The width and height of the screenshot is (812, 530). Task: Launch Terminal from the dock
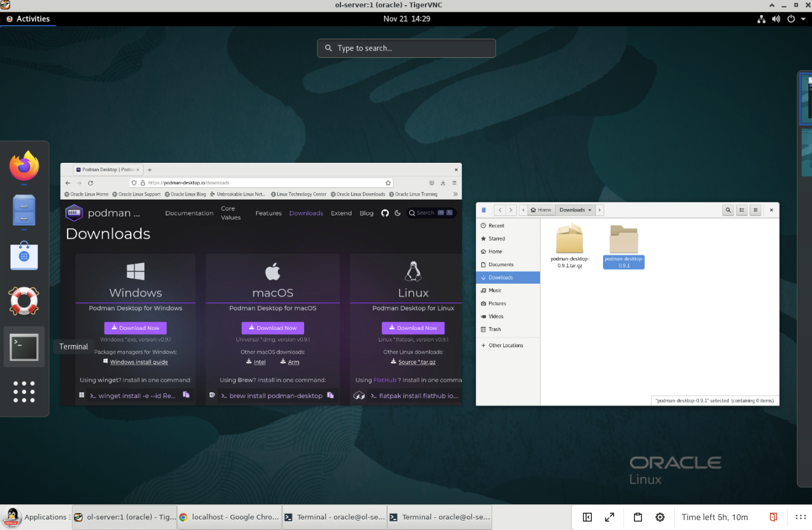click(24, 347)
